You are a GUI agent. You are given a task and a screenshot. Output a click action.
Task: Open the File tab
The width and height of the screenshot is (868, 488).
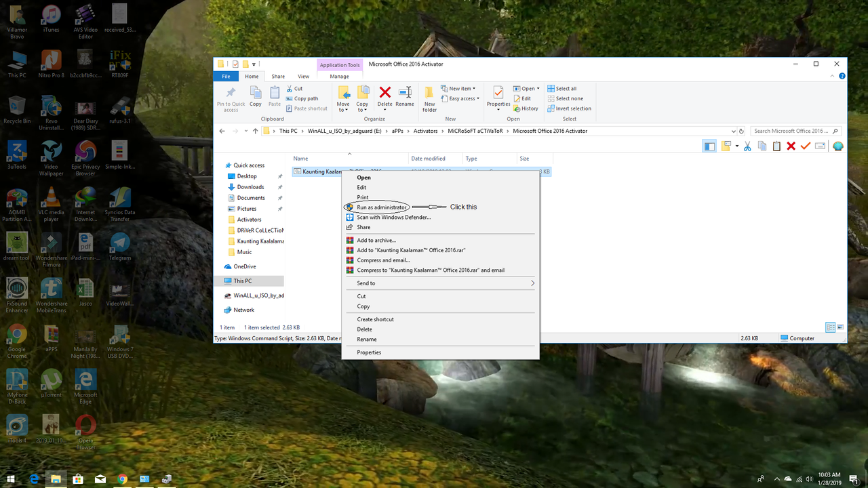226,76
